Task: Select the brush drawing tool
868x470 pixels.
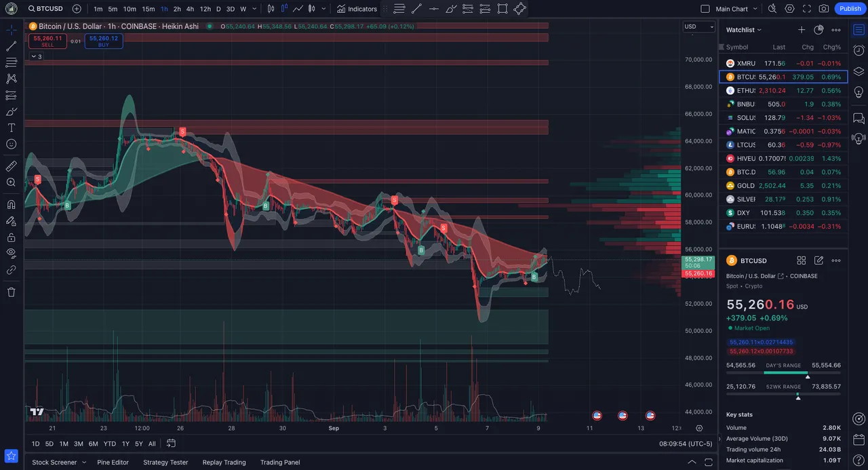Action: coord(11,112)
